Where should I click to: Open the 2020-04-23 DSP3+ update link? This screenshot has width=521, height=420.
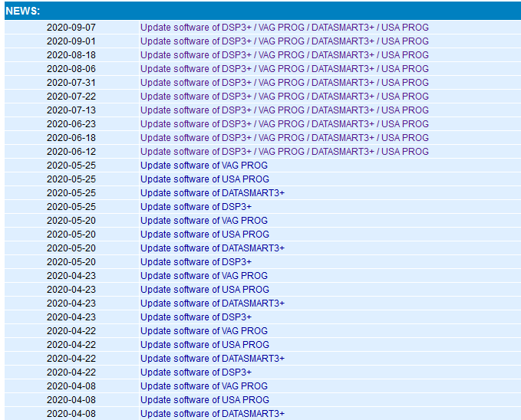click(x=196, y=317)
